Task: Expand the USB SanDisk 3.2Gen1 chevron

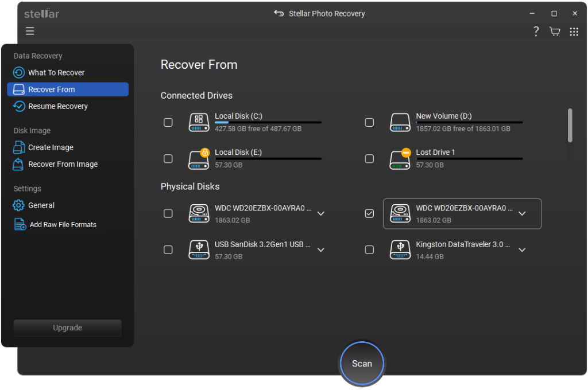Action: point(321,250)
